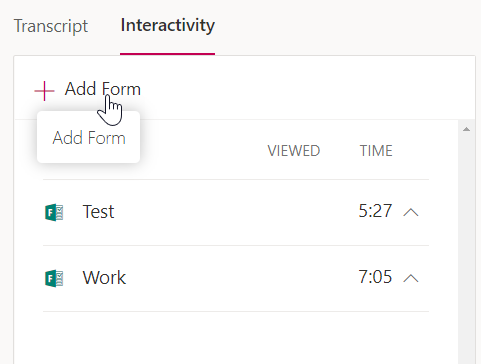Click the Viewed cell in Work row
This screenshot has height=364, width=481.
[x=294, y=278]
